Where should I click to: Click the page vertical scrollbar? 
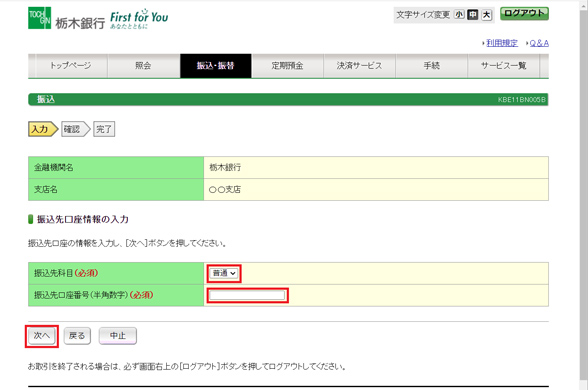point(584,195)
